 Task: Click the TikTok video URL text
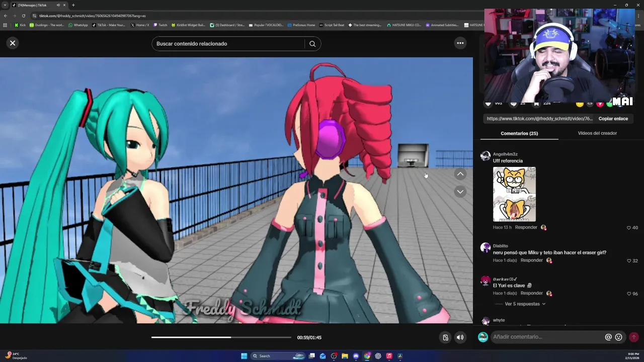tap(540, 119)
